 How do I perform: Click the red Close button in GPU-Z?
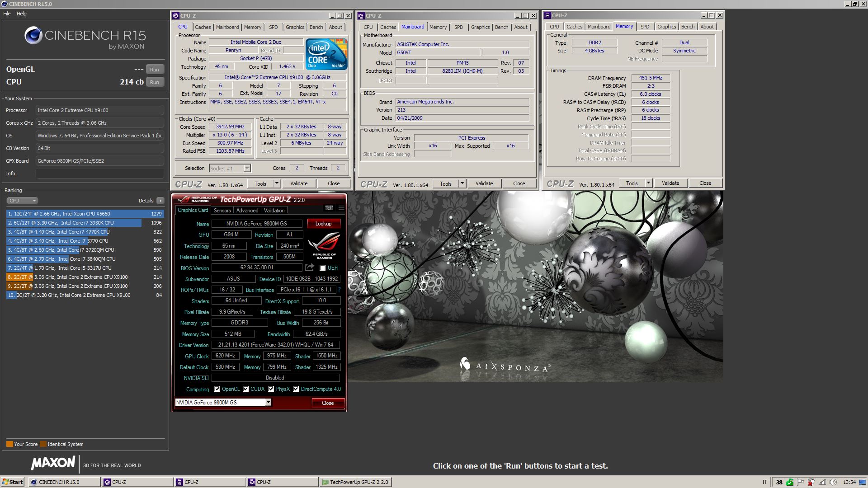click(328, 403)
